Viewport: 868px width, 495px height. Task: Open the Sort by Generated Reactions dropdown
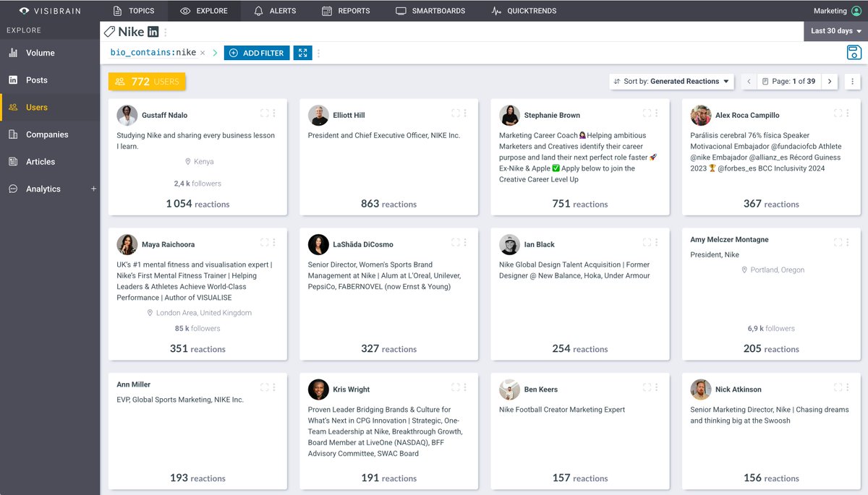coord(671,81)
